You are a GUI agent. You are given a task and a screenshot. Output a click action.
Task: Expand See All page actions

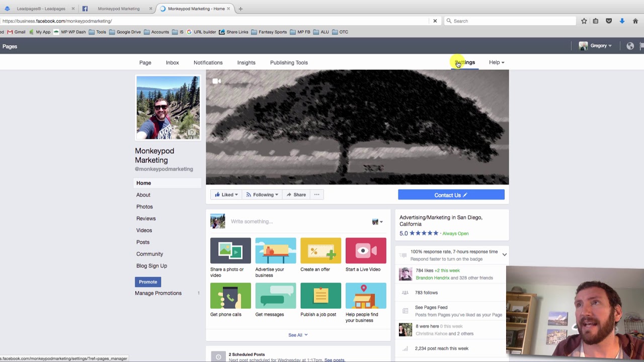pos(298,335)
